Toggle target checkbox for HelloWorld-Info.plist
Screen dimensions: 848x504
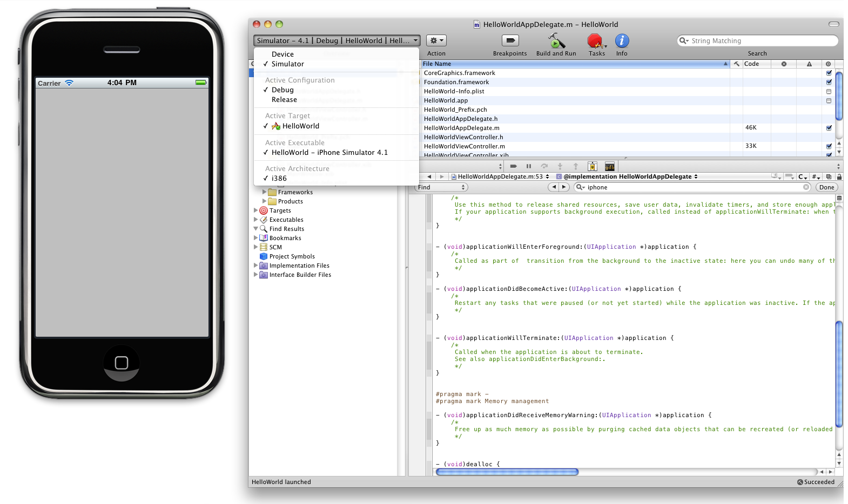pyautogui.click(x=829, y=91)
